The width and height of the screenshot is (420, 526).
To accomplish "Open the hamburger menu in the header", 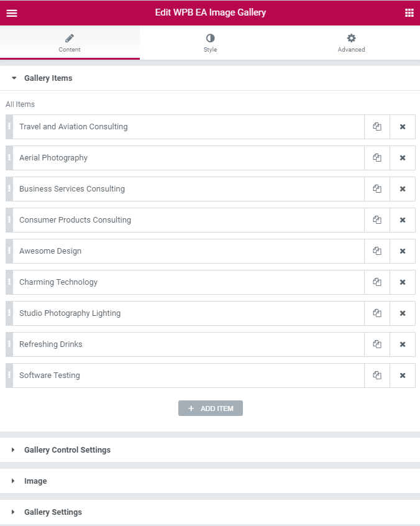I will (x=12, y=13).
